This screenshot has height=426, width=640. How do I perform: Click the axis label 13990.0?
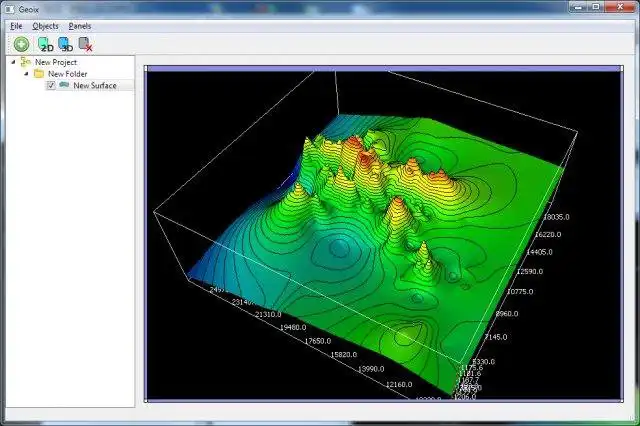[x=371, y=369]
